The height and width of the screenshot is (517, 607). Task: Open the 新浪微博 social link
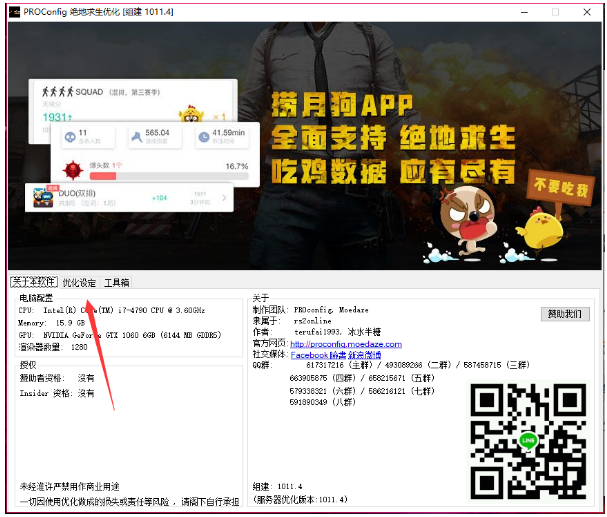pos(364,355)
